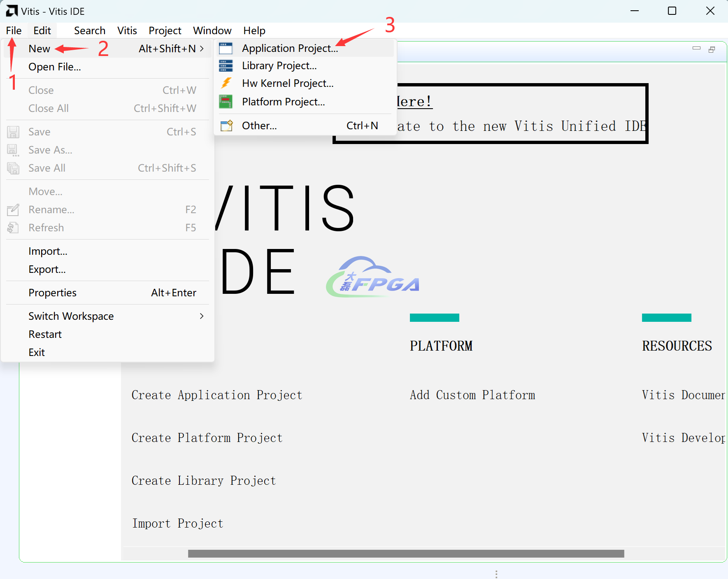The height and width of the screenshot is (579, 728).
Task: Open the Help menu
Action: pos(254,30)
